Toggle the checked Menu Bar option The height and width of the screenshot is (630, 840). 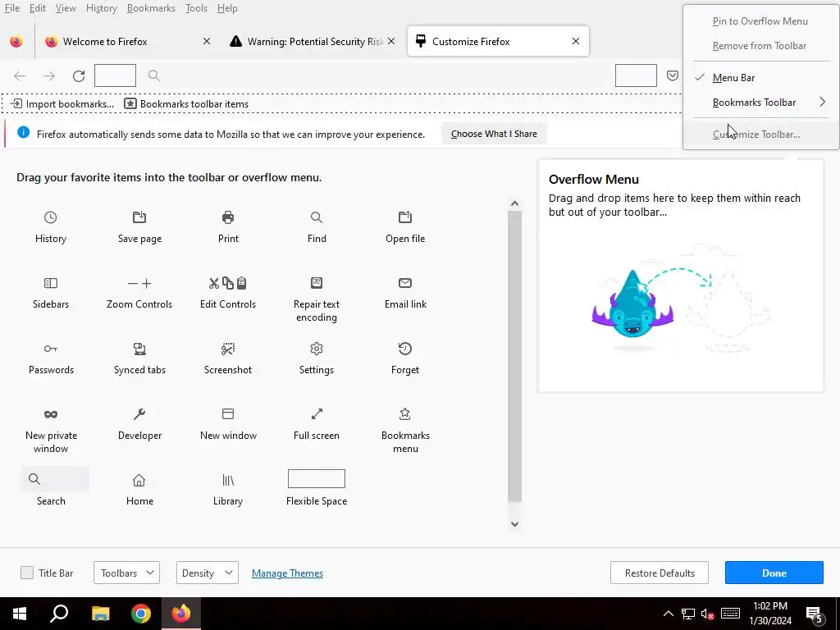pos(760,78)
